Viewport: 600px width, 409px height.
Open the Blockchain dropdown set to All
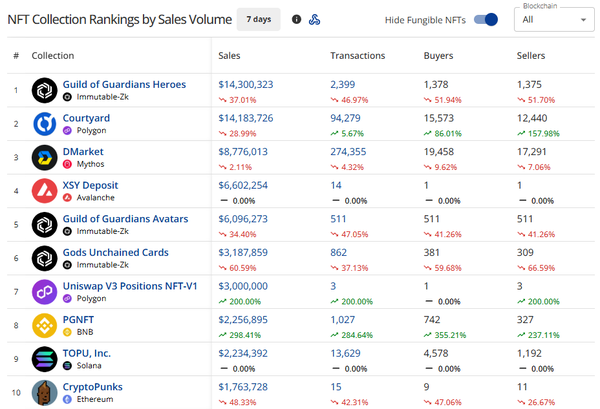point(554,20)
